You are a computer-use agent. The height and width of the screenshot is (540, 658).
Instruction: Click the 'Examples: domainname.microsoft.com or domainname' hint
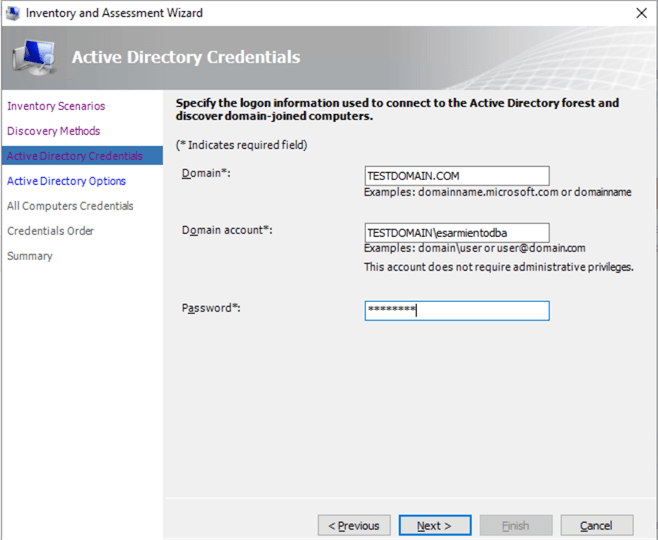[498, 192]
